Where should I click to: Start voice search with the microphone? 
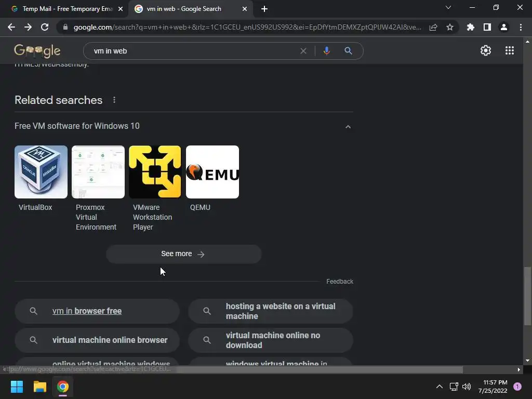tap(326, 51)
